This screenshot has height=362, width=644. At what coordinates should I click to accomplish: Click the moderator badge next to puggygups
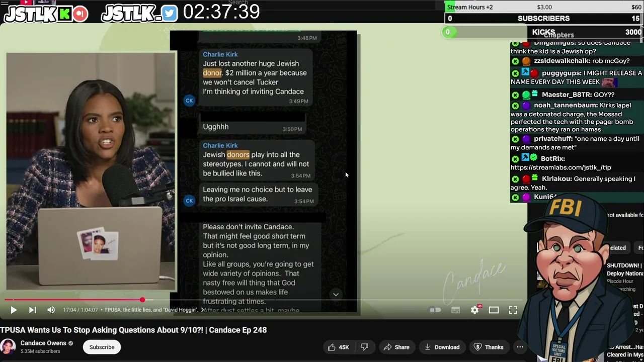click(x=525, y=73)
